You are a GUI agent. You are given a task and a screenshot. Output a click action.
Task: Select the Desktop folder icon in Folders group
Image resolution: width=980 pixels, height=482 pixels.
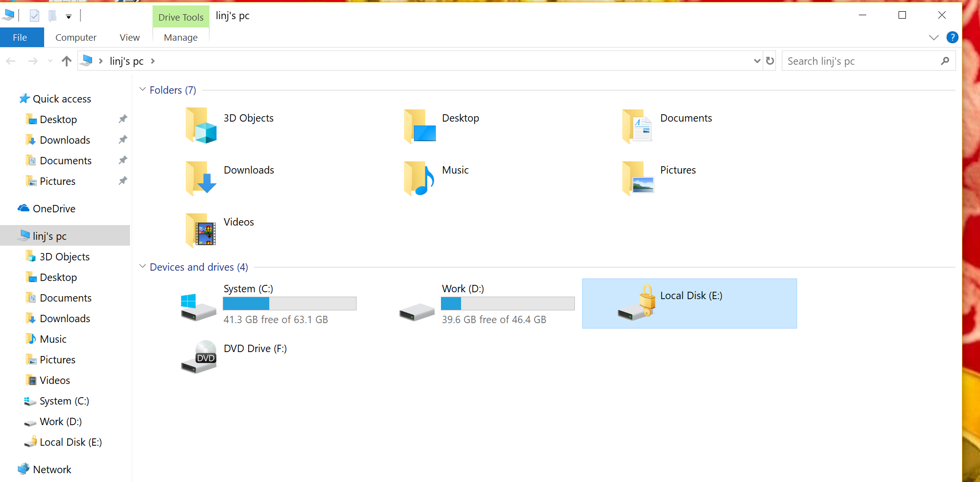[419, 126]
